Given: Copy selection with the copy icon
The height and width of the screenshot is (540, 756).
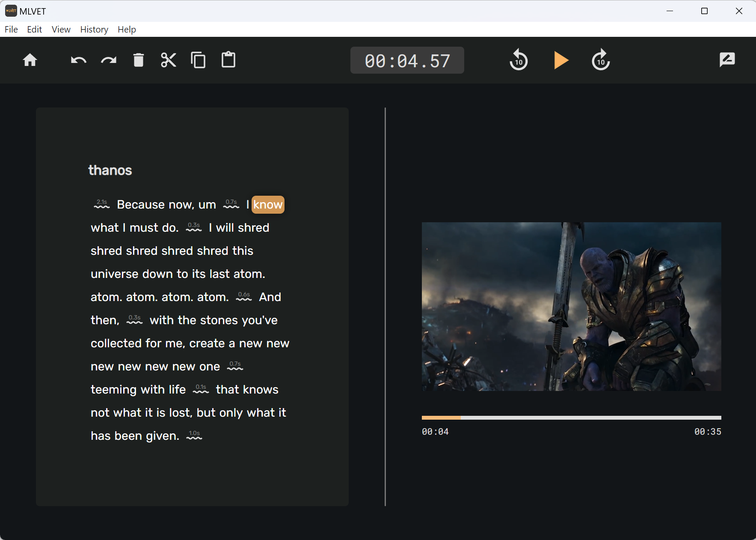Looking at the screenshot, I should click(198, 60).
